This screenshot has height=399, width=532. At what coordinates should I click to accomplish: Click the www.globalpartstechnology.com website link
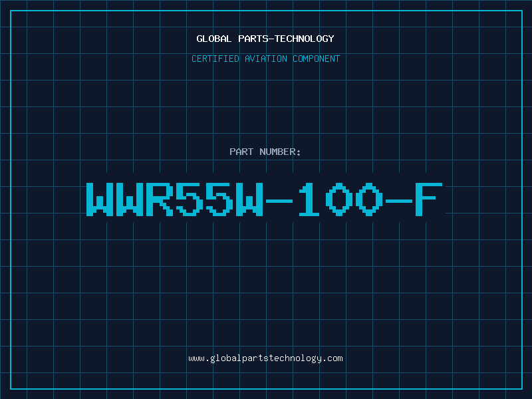click(x=265, y=358)
